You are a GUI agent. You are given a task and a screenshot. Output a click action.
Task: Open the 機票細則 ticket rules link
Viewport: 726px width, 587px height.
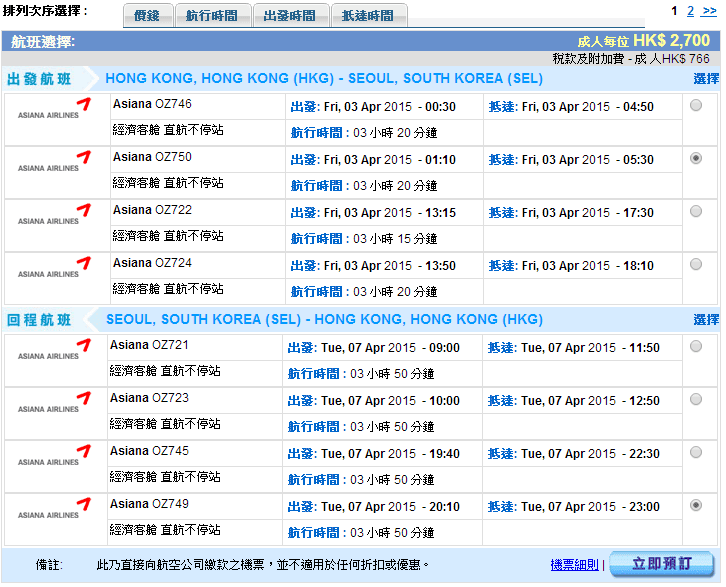click(574, 565)
